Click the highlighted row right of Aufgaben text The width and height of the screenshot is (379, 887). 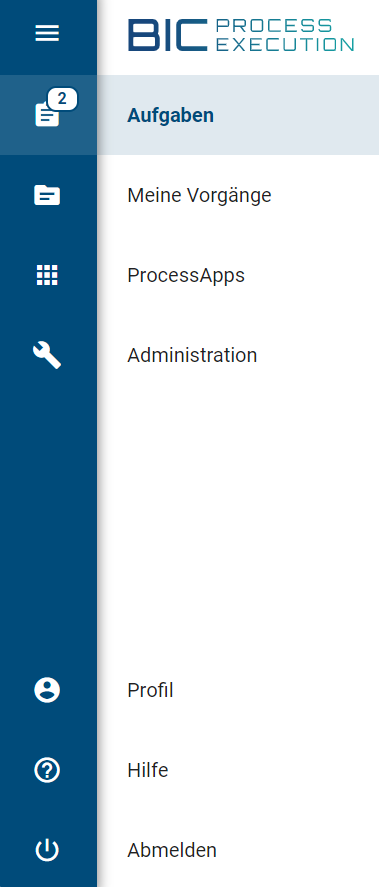tap(296, 115)
